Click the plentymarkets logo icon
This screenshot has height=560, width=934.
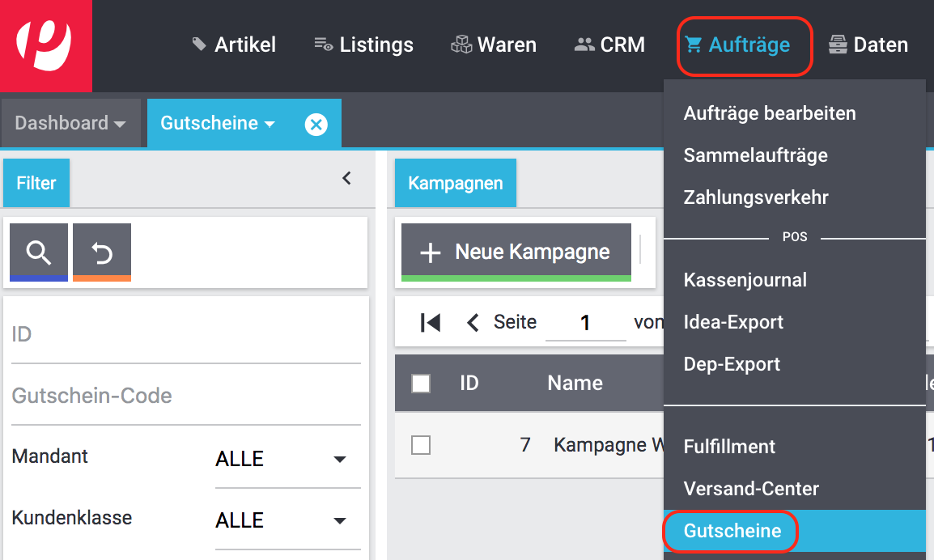pyautogui.click(x=45, y=45)
